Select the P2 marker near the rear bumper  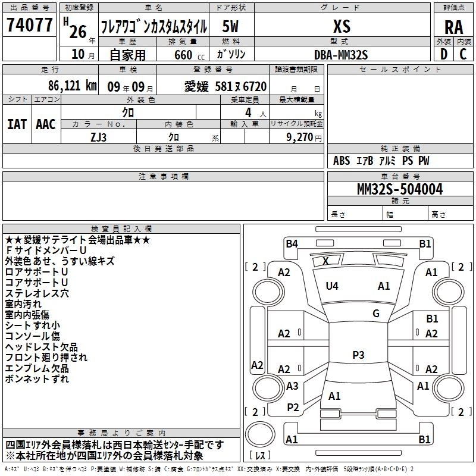(x=293, y=407)
